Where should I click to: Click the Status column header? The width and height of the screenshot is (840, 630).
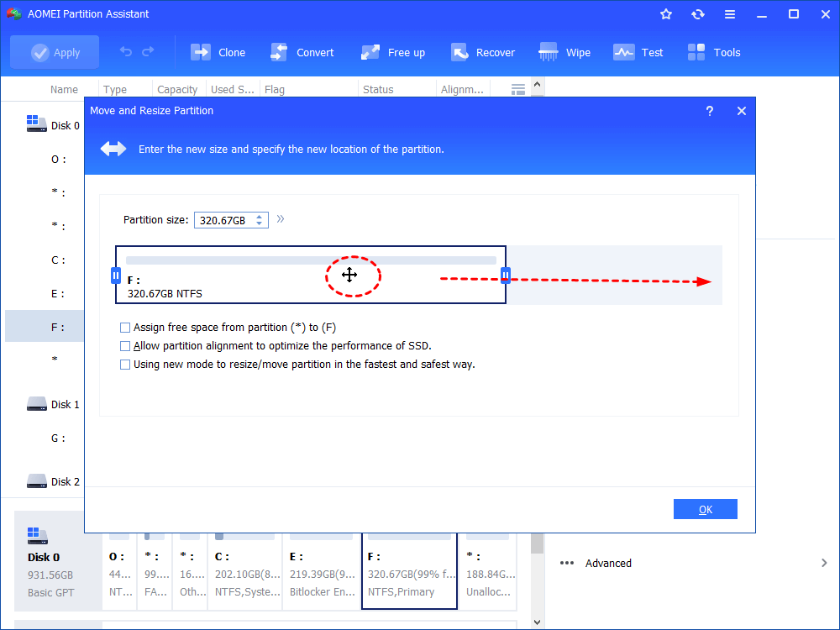378,90
